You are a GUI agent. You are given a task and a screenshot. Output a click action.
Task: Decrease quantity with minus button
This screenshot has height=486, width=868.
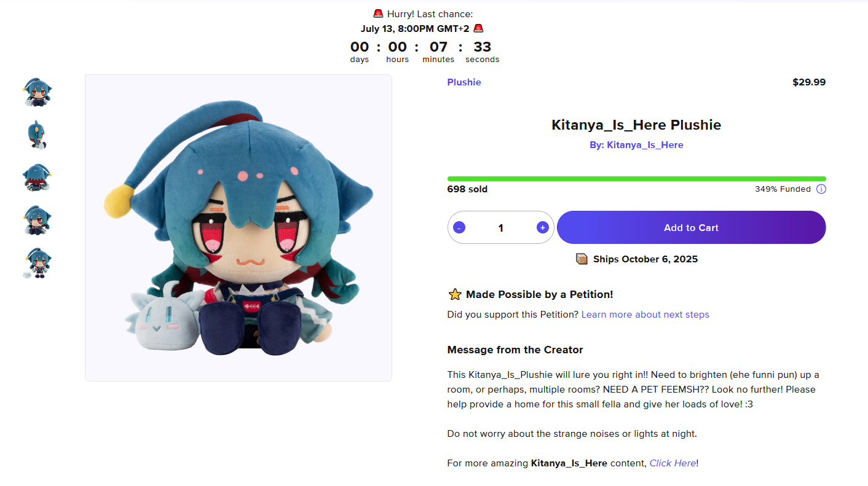pyautogui.click(x=459, y=227)
